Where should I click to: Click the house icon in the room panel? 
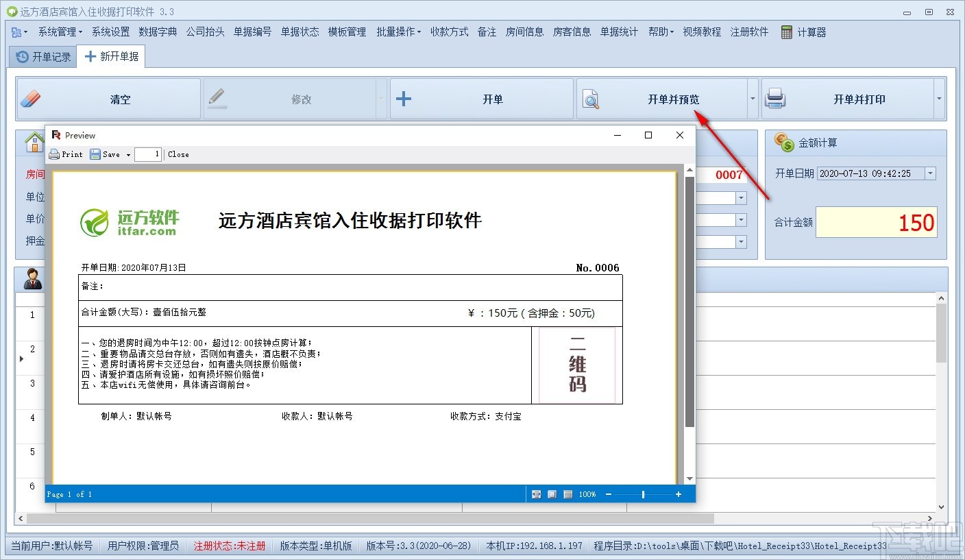34,142
